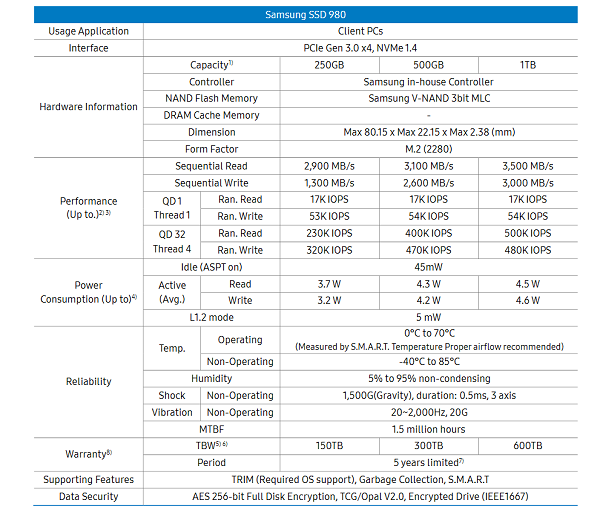Select the 3,100 MB/s sequential read value
Screen dimensions: 600x506
tap(429, 166)
